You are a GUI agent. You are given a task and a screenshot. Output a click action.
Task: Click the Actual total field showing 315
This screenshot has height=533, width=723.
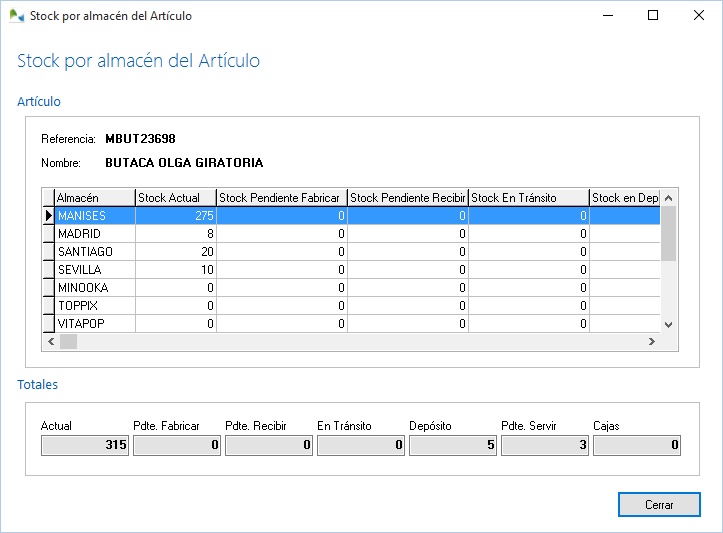point(85,446)
